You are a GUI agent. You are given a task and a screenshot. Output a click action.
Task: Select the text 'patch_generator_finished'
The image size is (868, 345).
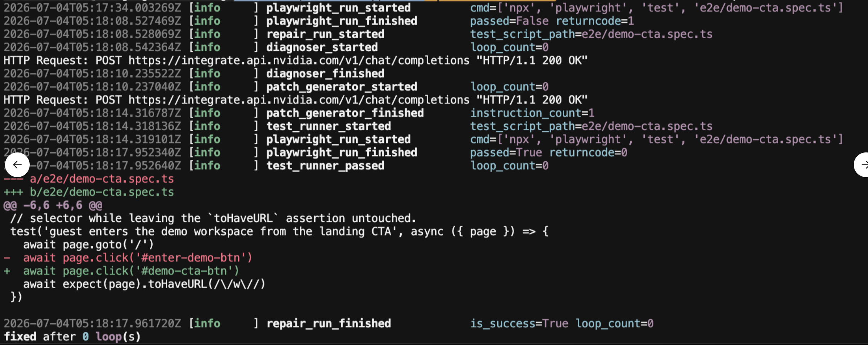tap(345, 113)
